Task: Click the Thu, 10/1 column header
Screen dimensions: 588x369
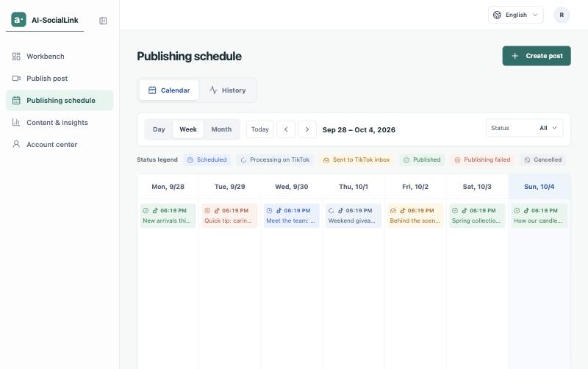Action: (x=354, y=187)
